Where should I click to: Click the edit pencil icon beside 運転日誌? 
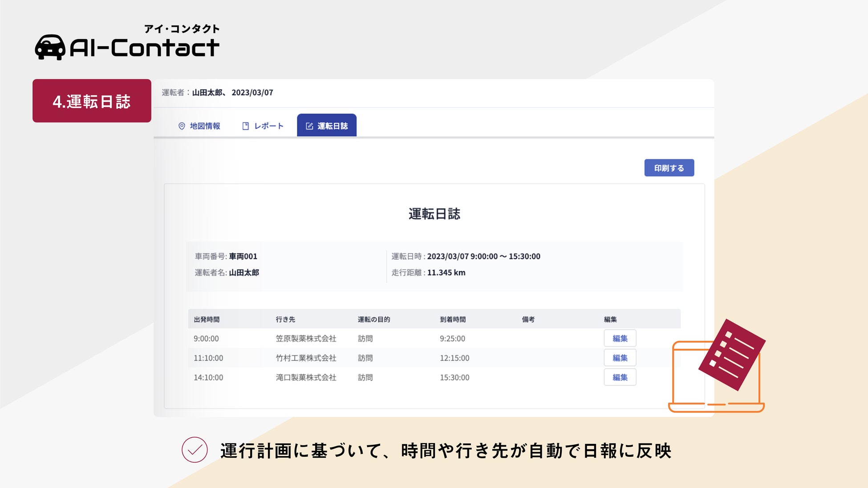click(x=309, y=126)
